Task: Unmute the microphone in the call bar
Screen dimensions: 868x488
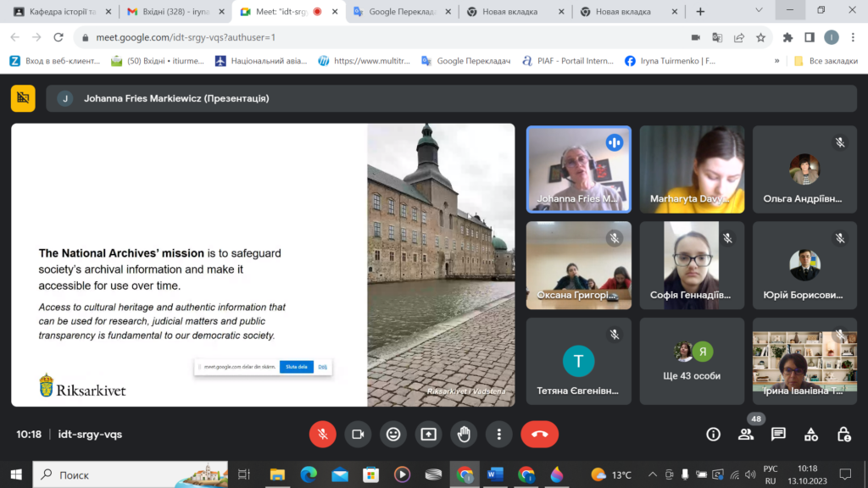Action: click(x=322, y=434)
